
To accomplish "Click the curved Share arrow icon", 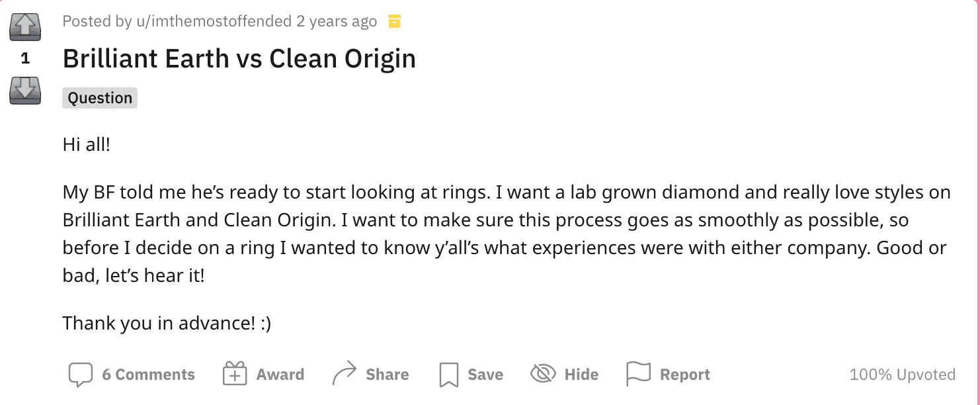I will [344, 375].
